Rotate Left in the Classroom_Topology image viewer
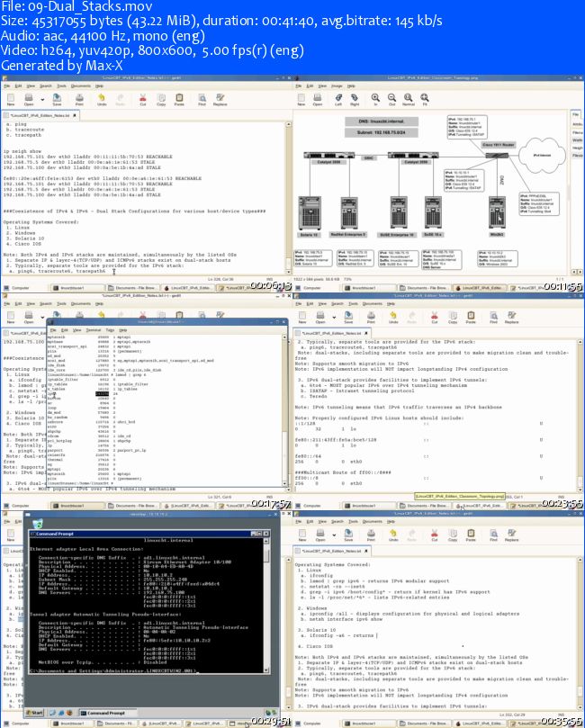The image size is (585, 728). coord(338,99)
